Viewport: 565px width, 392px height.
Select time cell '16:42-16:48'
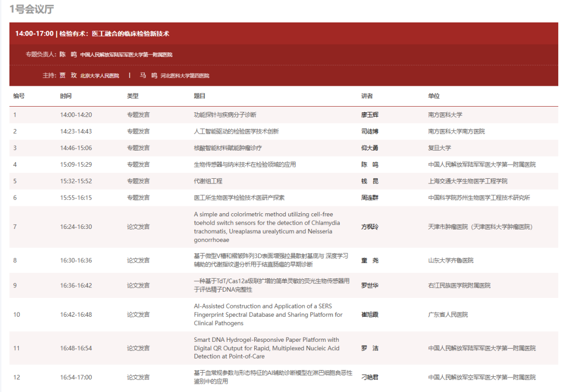(x=76, y=315)
